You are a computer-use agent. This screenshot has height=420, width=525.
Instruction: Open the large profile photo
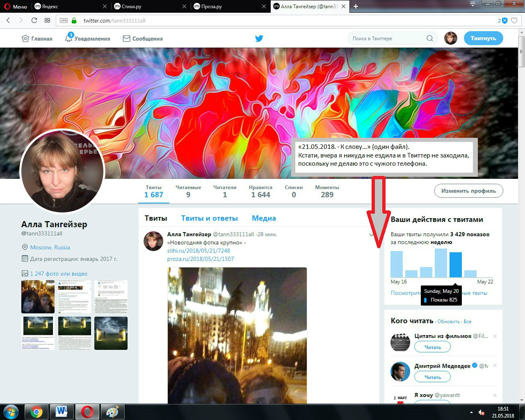click(62, 171)
